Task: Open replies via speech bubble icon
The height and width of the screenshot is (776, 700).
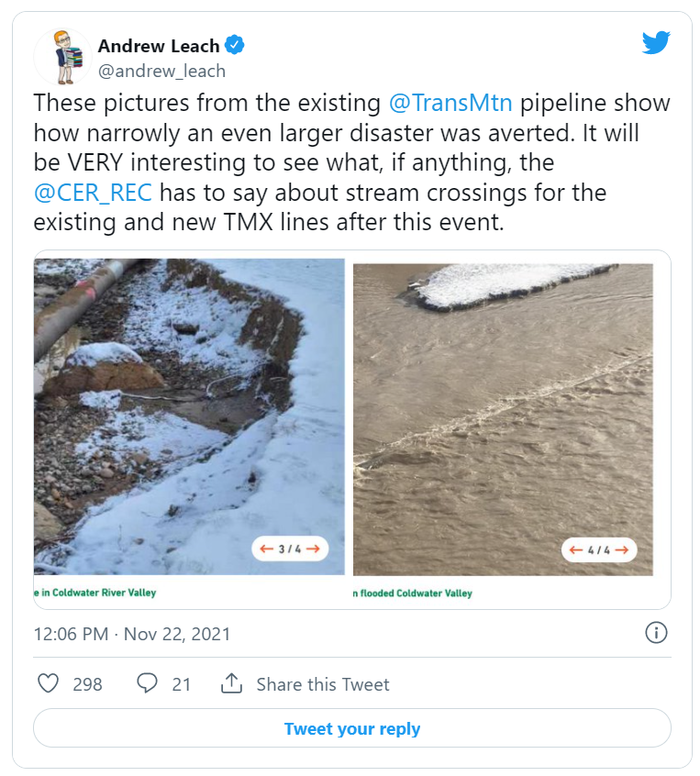Action: 147,683
